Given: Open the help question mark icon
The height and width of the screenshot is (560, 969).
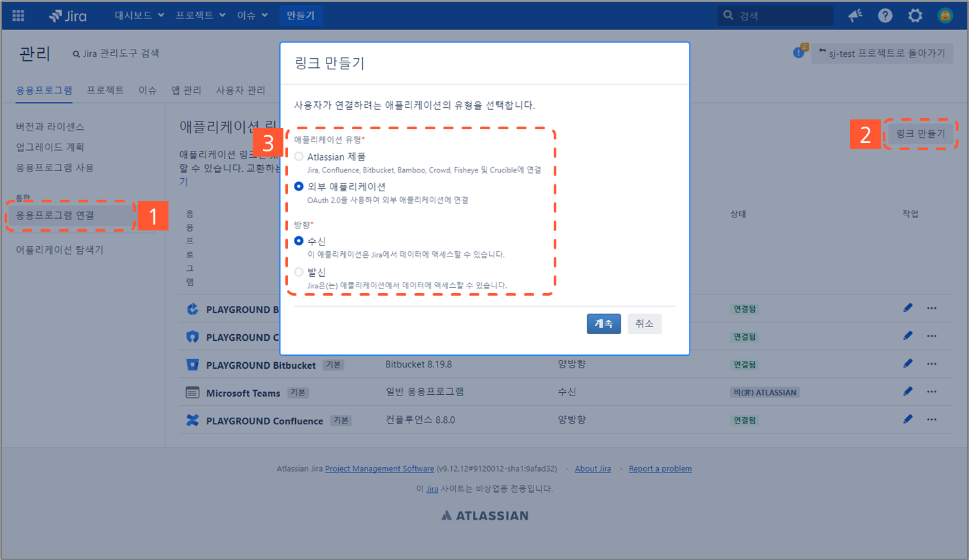Looking at the screenshot, I should click(x=885, y=15).
